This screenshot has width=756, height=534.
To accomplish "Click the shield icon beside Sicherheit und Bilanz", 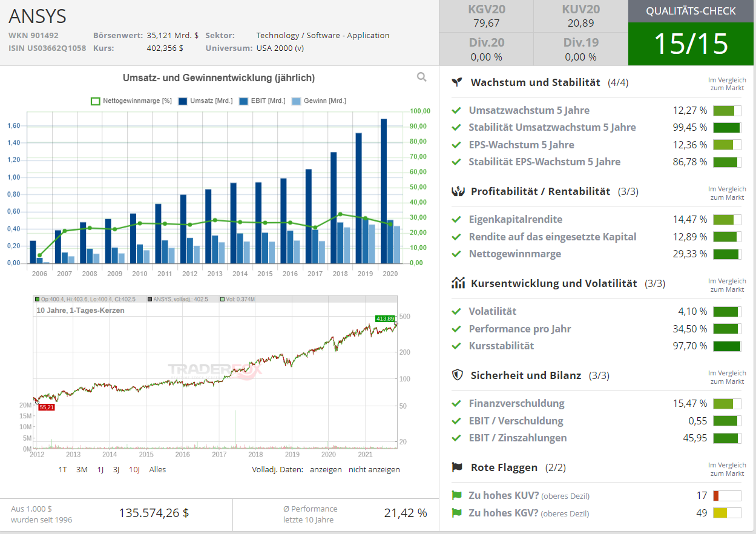I will tap(458, 375).
